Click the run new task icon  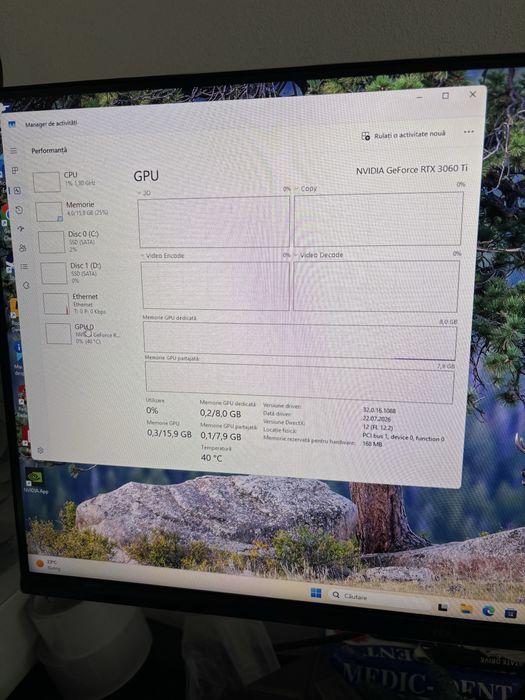click(x=366, y=136)
